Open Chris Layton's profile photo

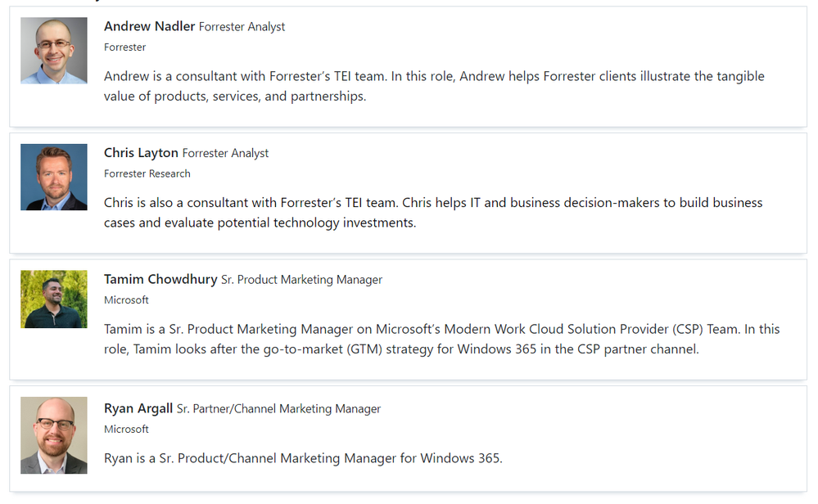click(x=54, y=178)
